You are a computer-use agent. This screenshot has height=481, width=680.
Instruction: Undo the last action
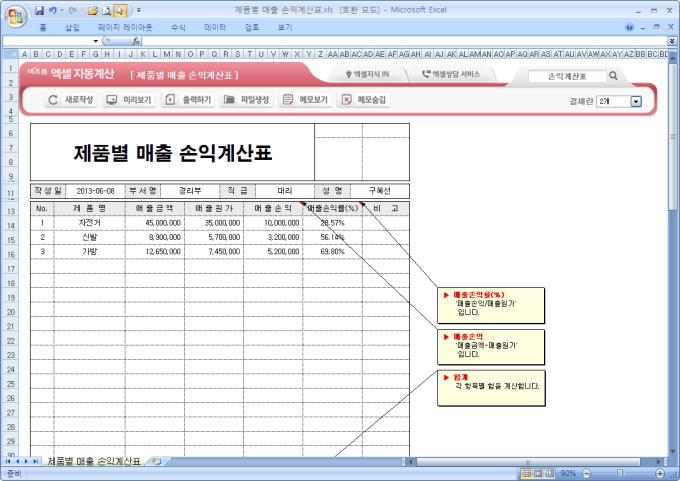click(x=52, y=10)
